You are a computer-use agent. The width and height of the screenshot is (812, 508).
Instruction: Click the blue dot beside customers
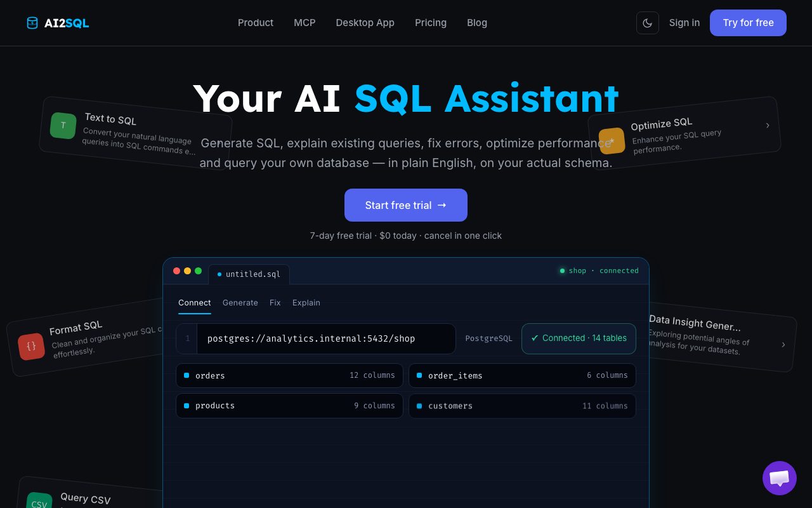pos(419,406)
